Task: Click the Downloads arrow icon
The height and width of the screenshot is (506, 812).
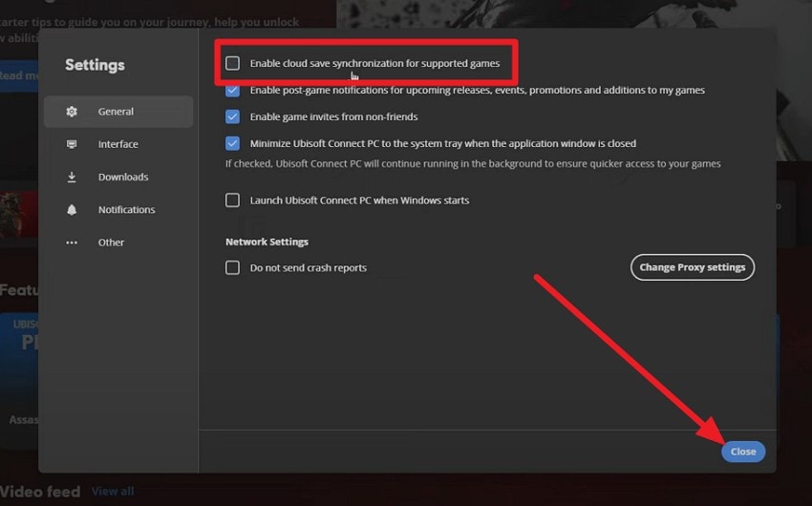Action: point(72,177)
